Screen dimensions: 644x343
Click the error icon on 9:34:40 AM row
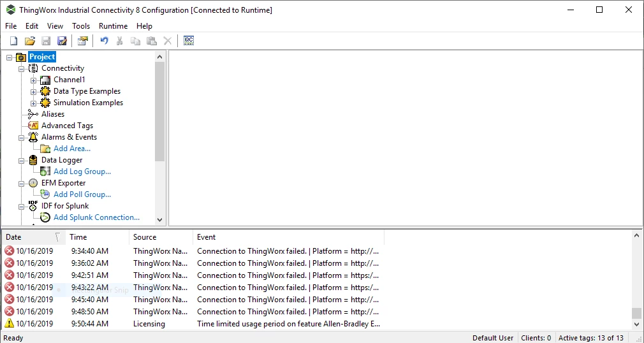[9, 251]
